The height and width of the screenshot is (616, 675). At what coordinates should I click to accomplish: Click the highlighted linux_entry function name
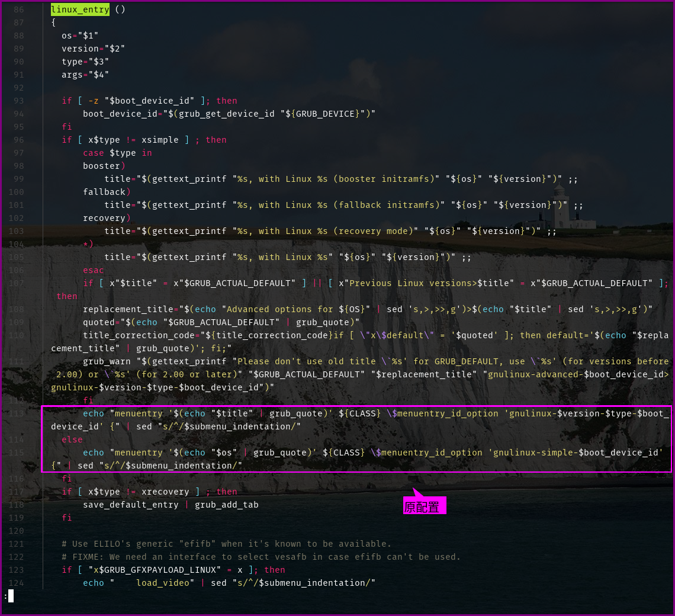[x=80, y=9]
